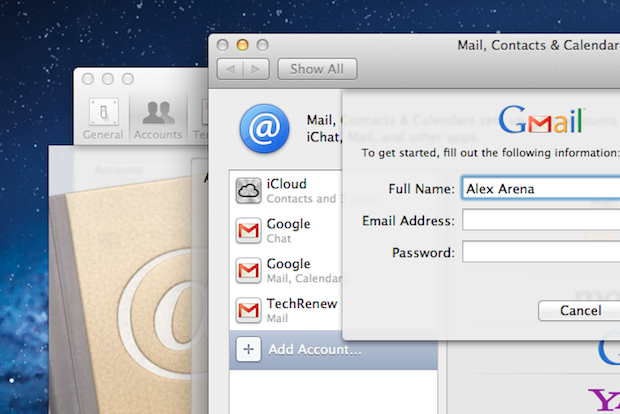This screenshot has height=414, width=620.
Task: Click the Yahoo logo in account type list
Action: 604,399
